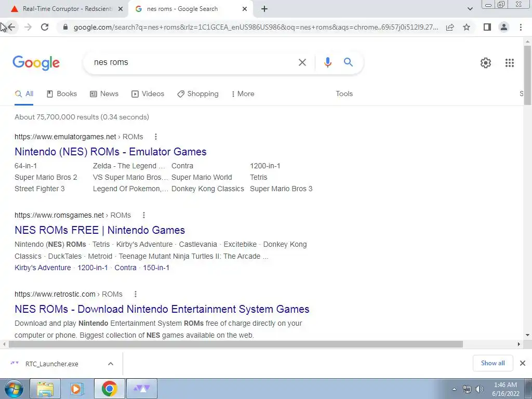Open the Chrome side panel icon
The height and width of the screenshot is (399, 532).
pyautogui.click(x=487, y=27)
